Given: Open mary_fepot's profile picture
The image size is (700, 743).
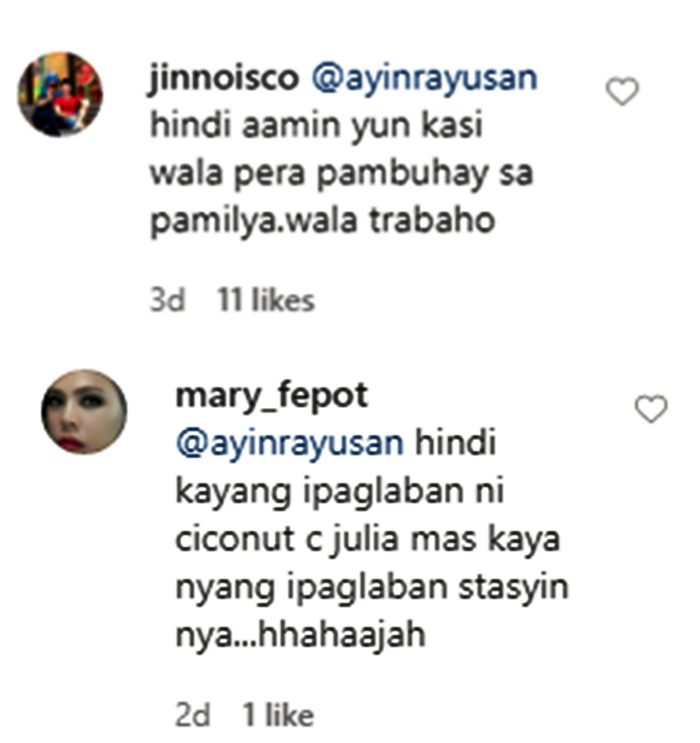Looking at the screenshot, I should click(84, 412).
